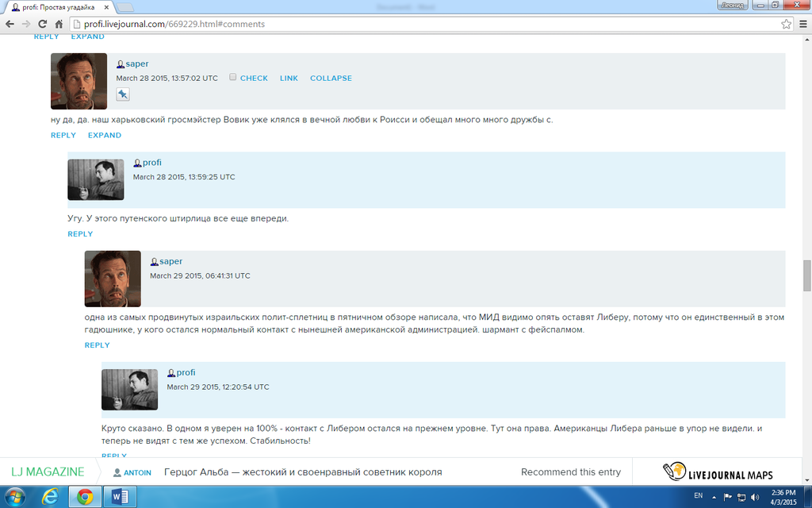Click the pin icon under saper's comment

123,94
